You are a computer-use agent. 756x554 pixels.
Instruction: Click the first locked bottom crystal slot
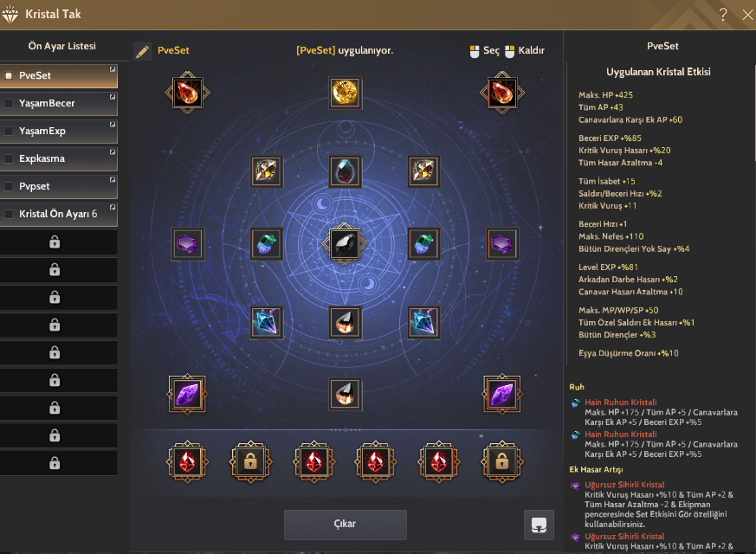[x=250, y=461]
